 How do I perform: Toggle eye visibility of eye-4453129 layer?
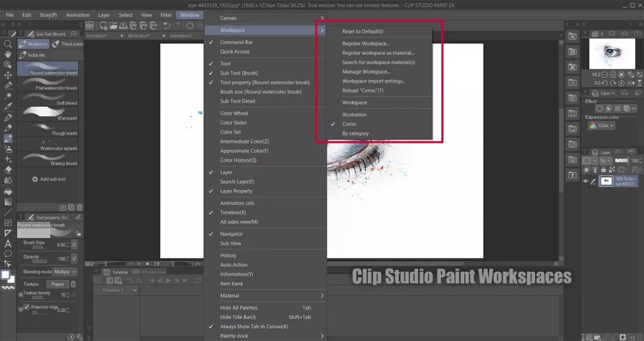(586, 181)
